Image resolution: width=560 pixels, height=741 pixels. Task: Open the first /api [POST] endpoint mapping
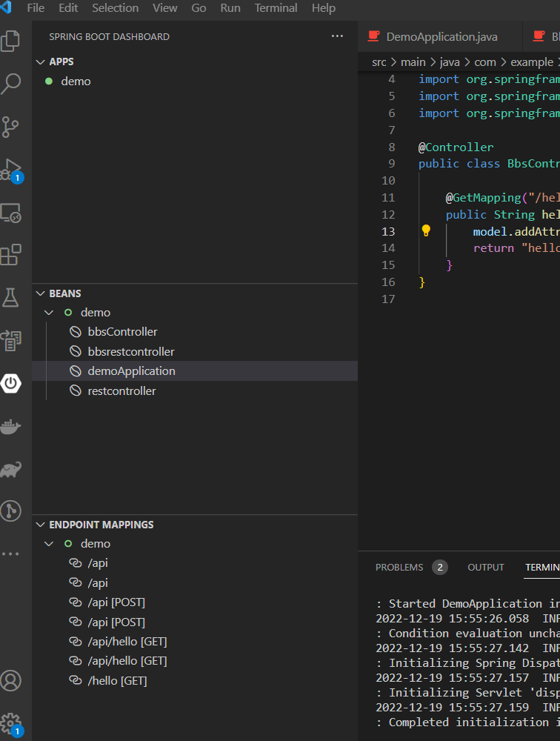pos(195,602)
